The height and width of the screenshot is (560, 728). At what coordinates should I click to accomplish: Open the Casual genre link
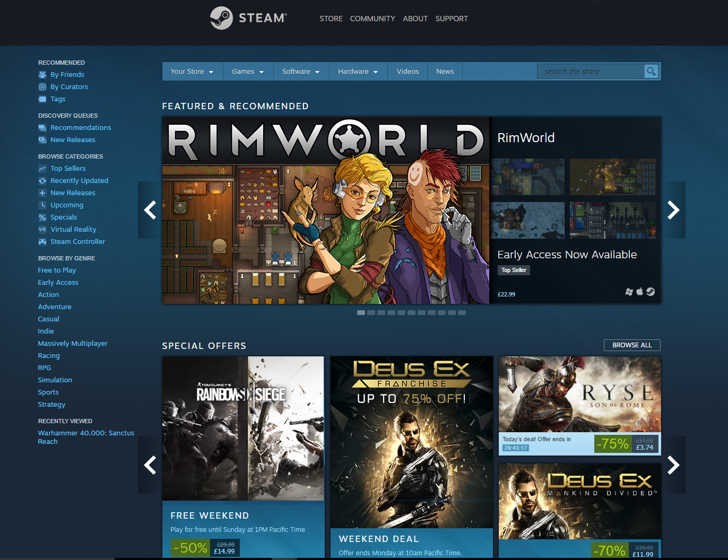click(x=48, y=319)
